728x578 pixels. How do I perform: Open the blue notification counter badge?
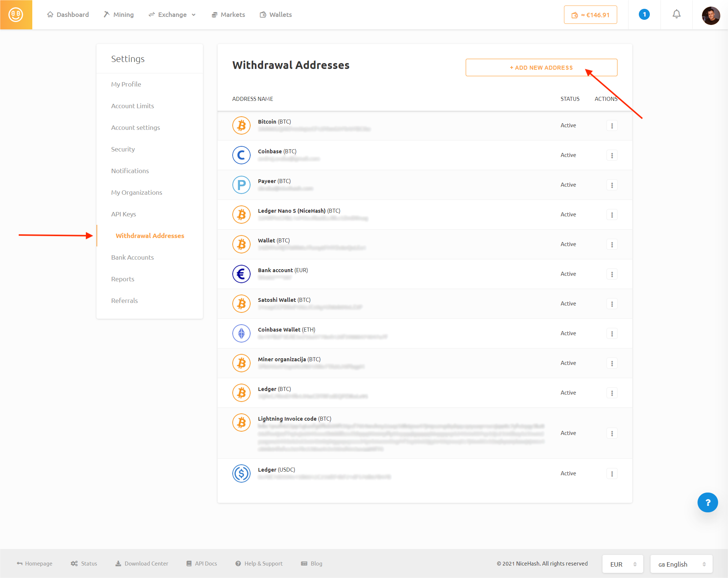point(644,14)
